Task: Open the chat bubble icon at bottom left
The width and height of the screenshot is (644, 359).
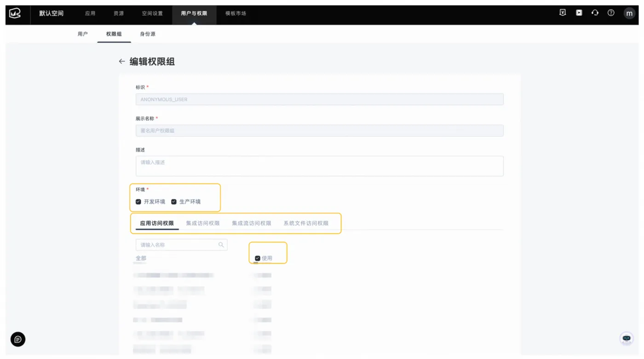Action: [18, 339]
